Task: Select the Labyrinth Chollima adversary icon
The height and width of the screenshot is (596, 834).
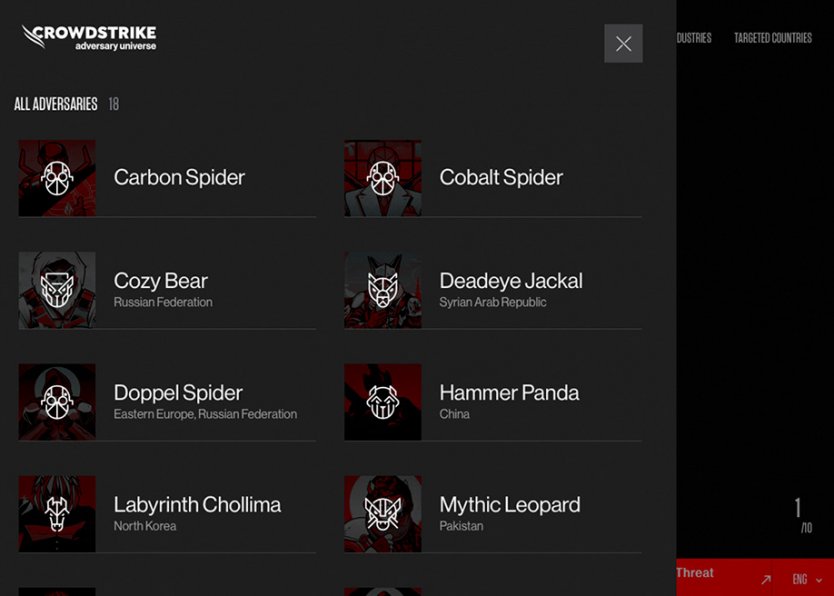Action: point(57,514)
